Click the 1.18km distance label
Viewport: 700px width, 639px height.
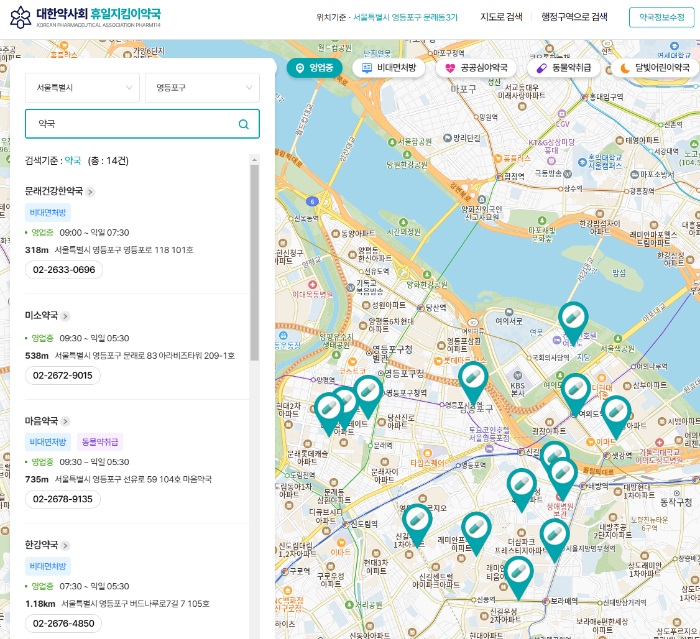tap(40, 604)
